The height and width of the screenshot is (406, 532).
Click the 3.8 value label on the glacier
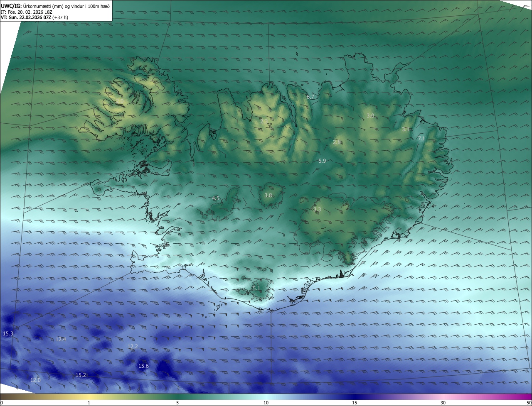(x=268, y=196)
